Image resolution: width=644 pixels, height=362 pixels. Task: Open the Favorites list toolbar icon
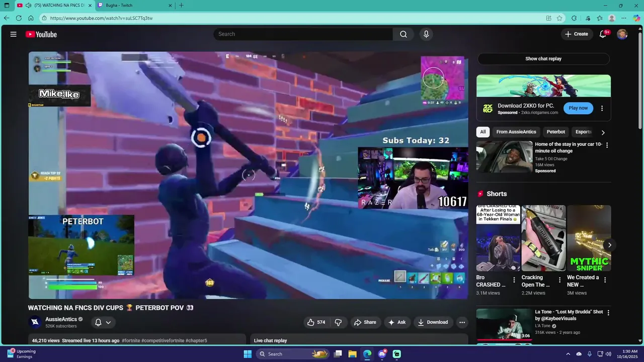click(600, 18)
